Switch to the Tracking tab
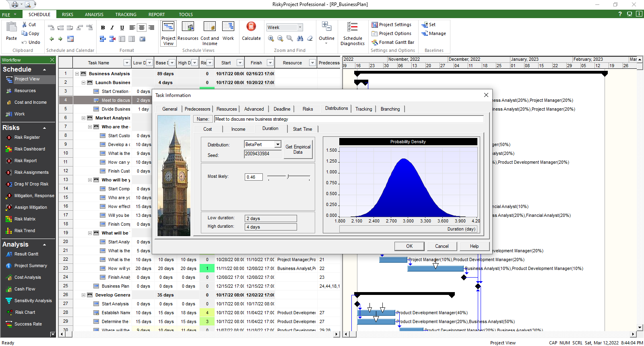Screen dimensions: 644x346 click(364, 109)
